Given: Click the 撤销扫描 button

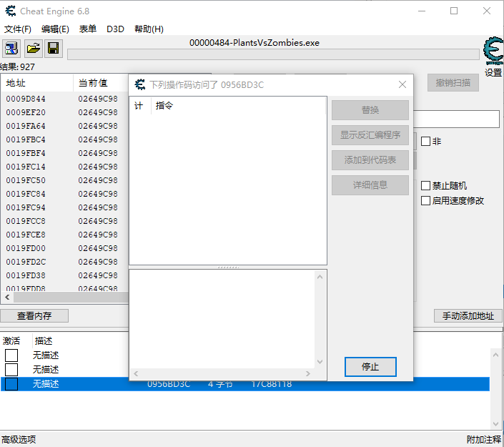Looking at the screenshot, I should 453,83.
